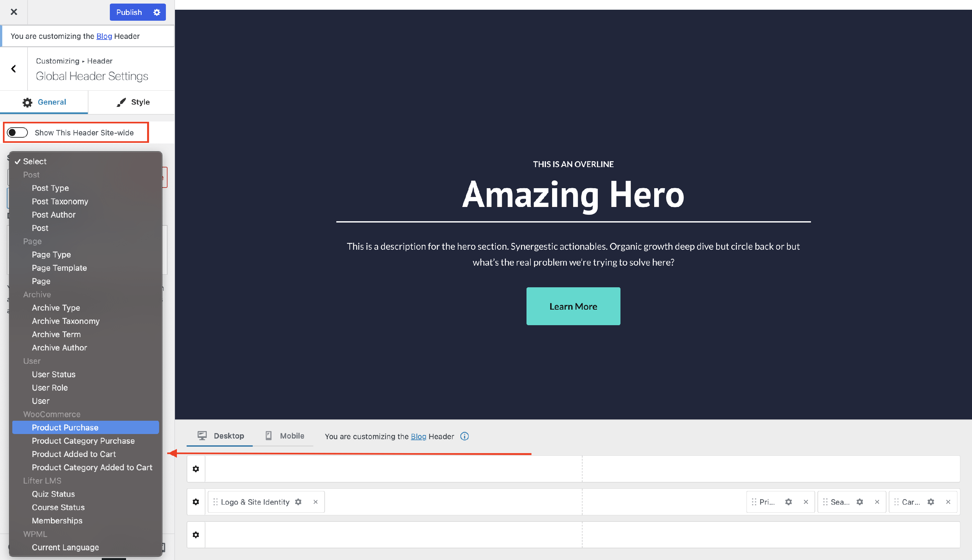Screen dimensions: 972x560
Task: Click info icon beside Blog Header text
Action: pos(464,436)
